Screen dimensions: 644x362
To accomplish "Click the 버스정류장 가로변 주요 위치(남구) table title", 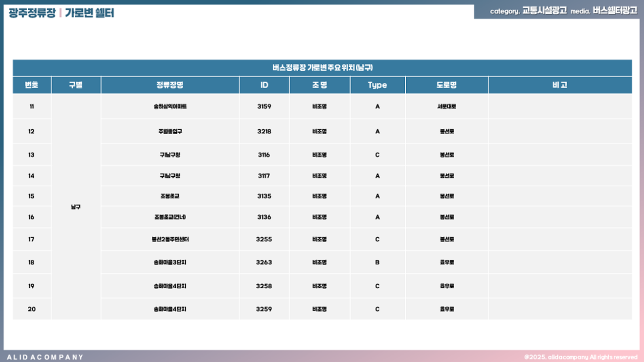I will pos(322,68).
